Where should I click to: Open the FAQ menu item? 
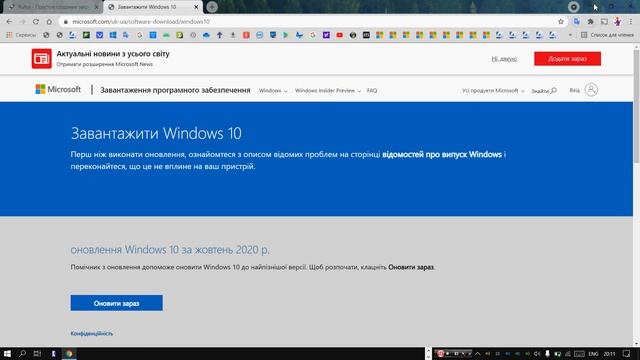tap(372, 91)
